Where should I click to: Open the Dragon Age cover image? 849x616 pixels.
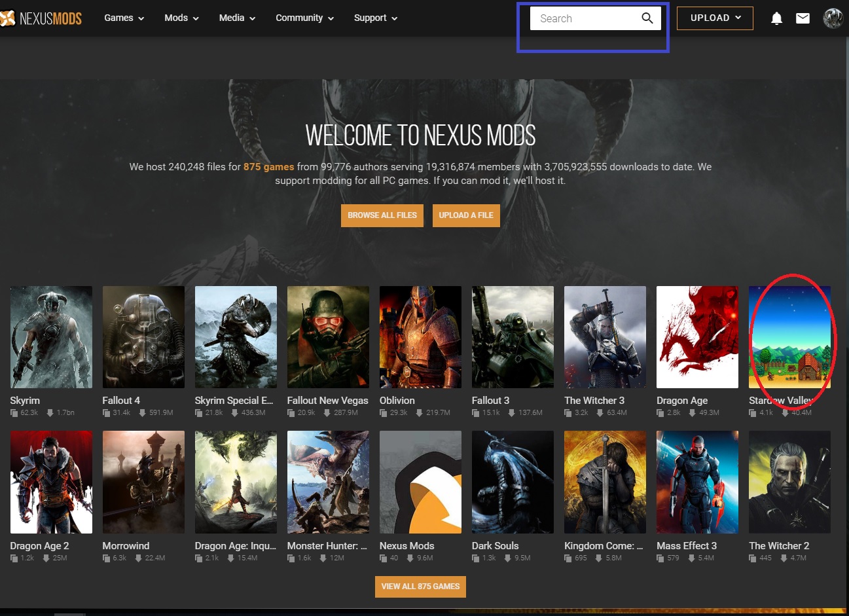click(x=697, y=337)
